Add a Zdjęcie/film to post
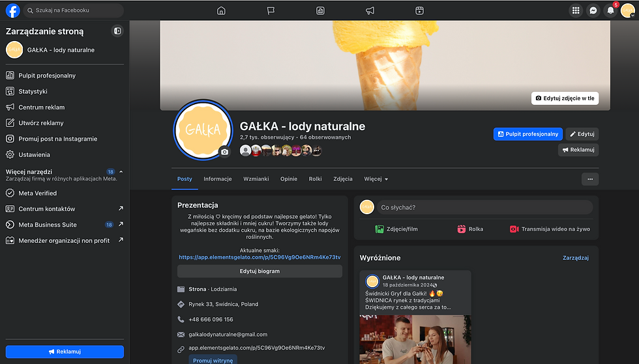The image size is (639, 364). click(x=396, y=229)
